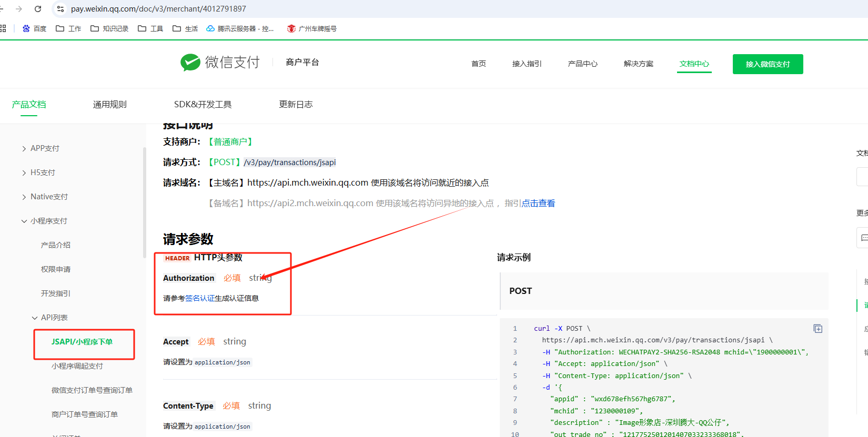Reload the page with the refresh icon
Screen dimensions: 868x437
click(38, 9)
